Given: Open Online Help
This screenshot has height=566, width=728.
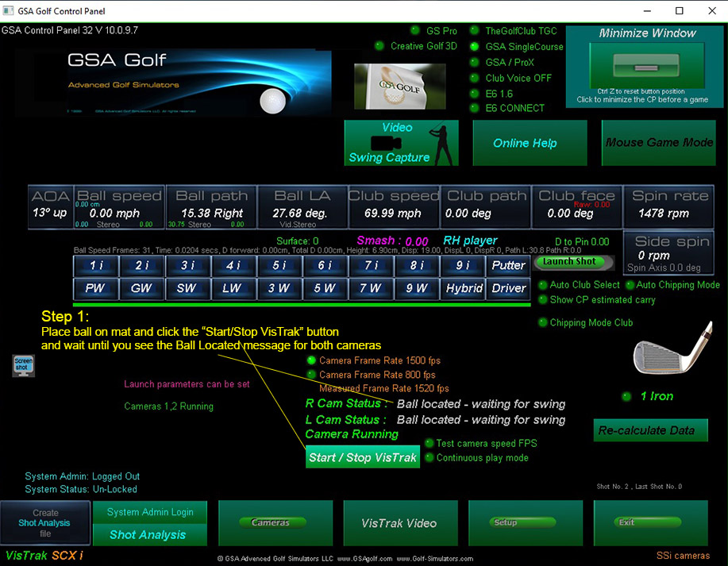Looking at the screenshot, I should [525, 143].
